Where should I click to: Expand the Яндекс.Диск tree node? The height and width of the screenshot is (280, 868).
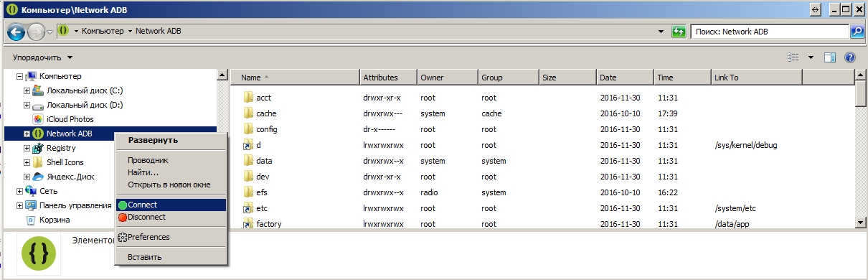[27, 177]
